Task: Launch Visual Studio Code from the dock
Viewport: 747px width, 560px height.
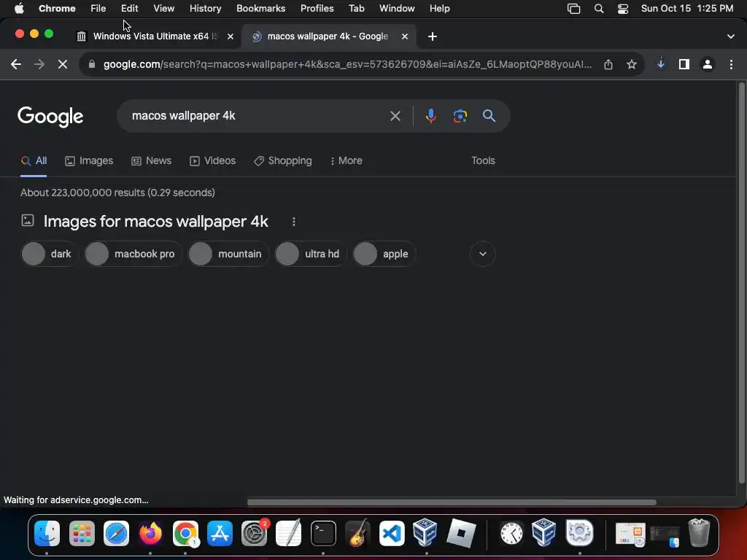Action: 392,533
